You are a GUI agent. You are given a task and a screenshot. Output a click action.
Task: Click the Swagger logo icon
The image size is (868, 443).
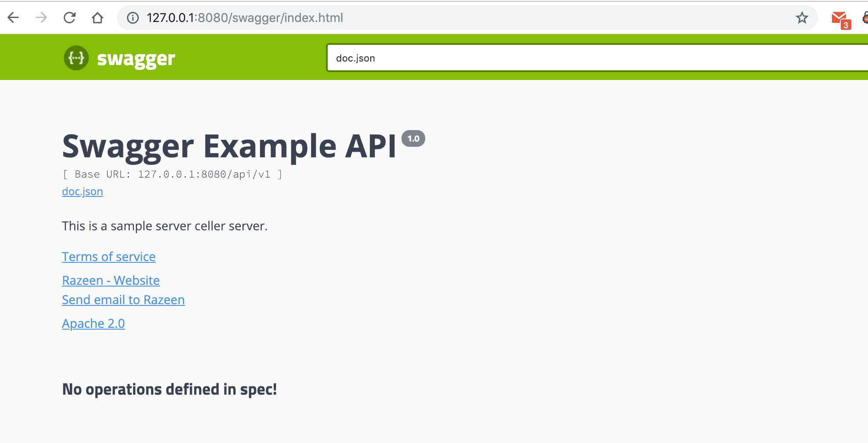tap(76, 58)
